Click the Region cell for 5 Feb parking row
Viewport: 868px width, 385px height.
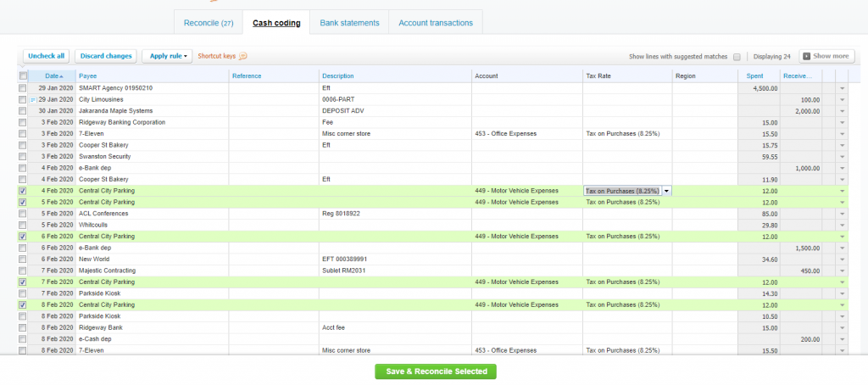tap(705, 202)
